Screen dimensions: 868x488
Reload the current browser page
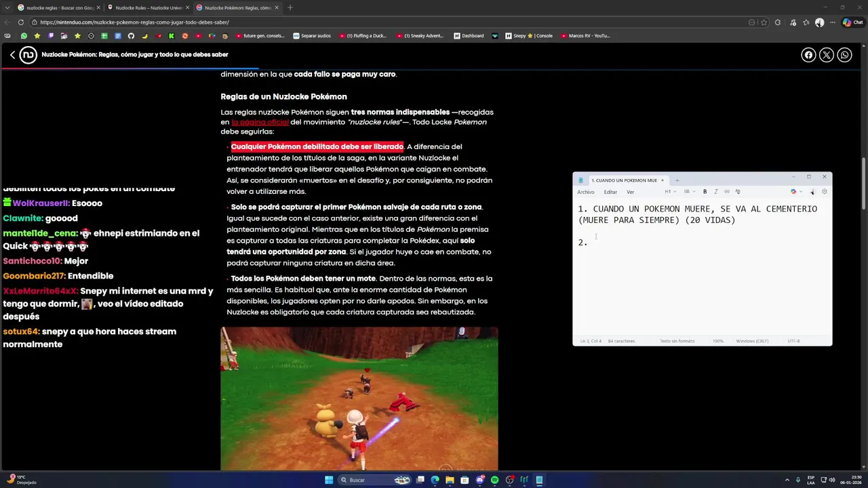pos(21,22)
